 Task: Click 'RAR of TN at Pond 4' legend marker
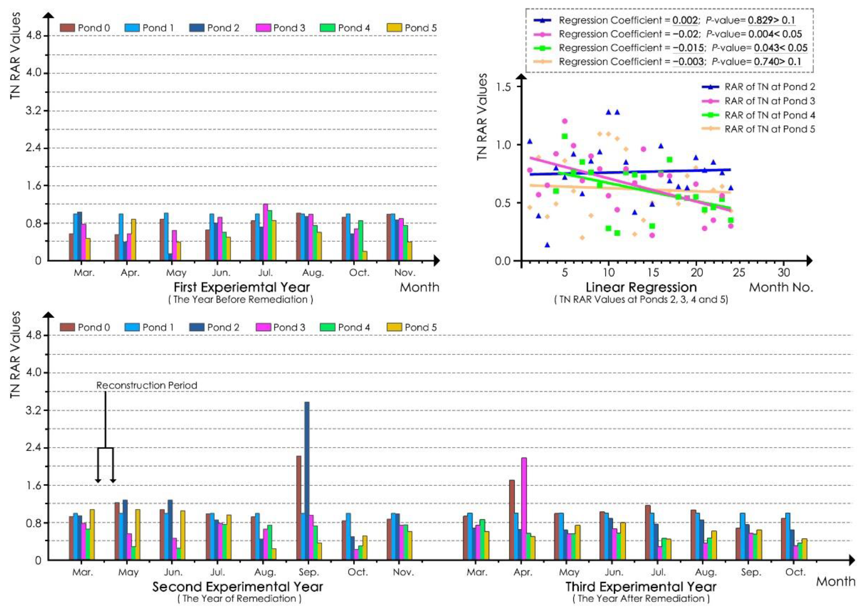pos(710,115)
